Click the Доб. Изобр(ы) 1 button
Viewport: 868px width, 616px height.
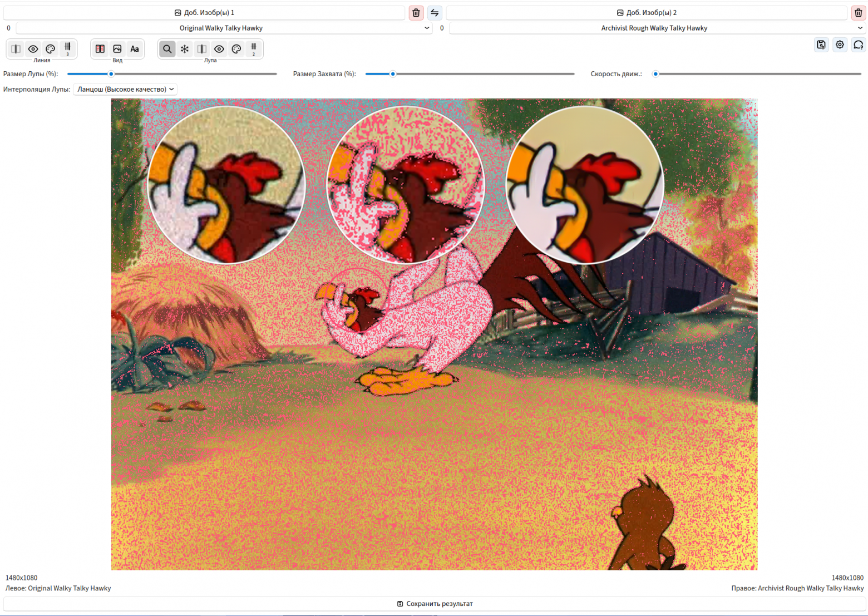click(x=204, y=13)
